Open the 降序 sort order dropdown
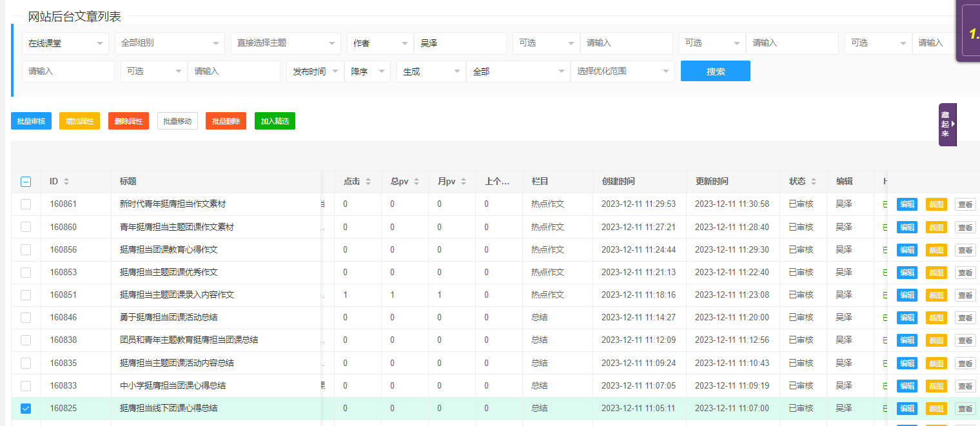Screen dimensions: 980x426 point(367,72)
